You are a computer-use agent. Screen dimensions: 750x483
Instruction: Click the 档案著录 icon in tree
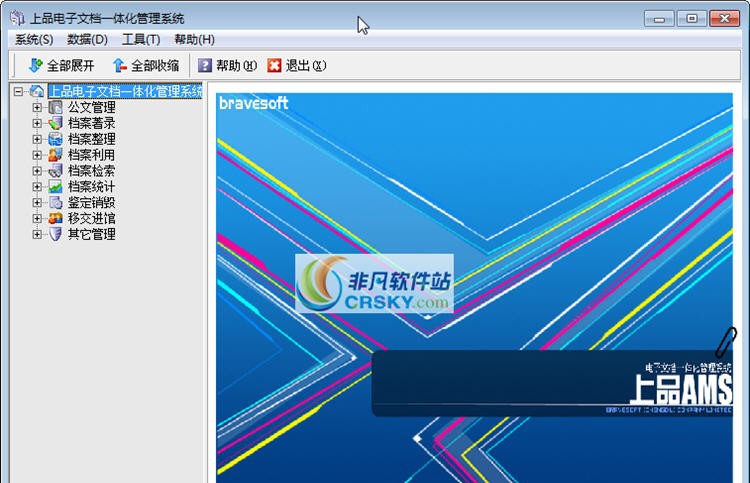55,123
